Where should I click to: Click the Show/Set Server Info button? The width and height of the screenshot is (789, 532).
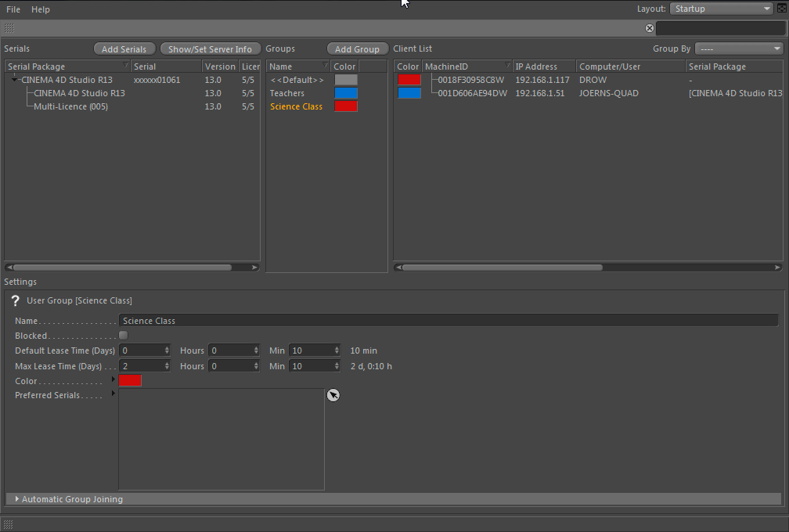pos(210,49)
